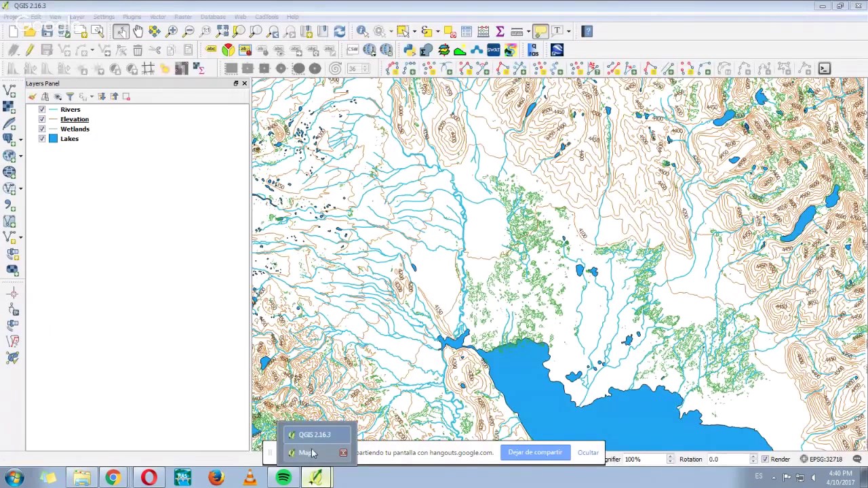868x488 pixels.
Task: Open the attribute table icon
Action: [467, 31]
